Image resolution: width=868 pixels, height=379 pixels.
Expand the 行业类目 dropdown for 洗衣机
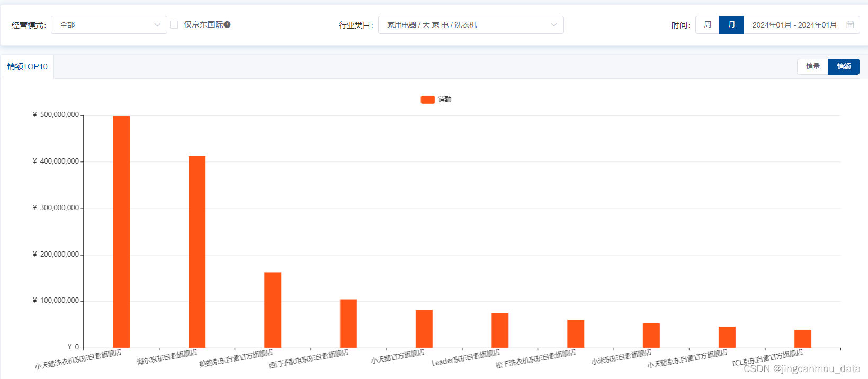click(471, 25)
